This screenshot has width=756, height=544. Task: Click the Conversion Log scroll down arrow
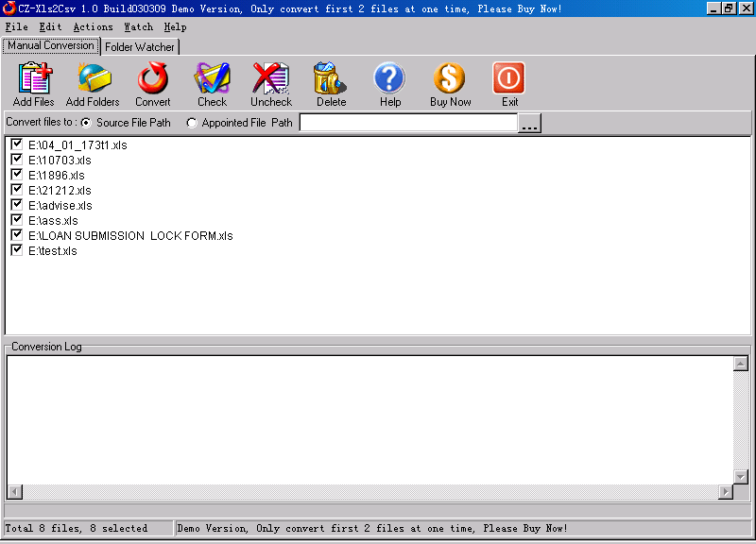741,477
